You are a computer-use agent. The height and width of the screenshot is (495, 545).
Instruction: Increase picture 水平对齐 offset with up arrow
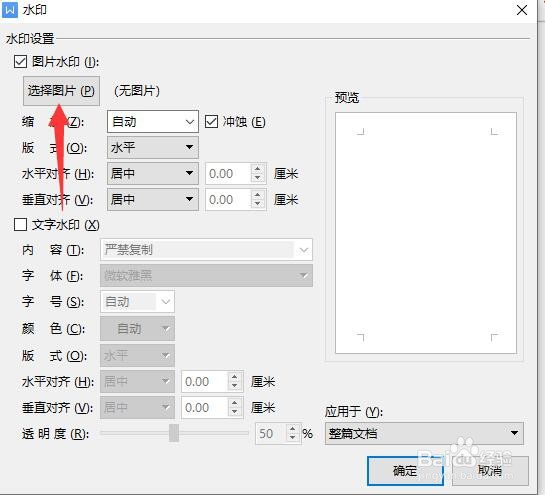click(x=258, y=169)
